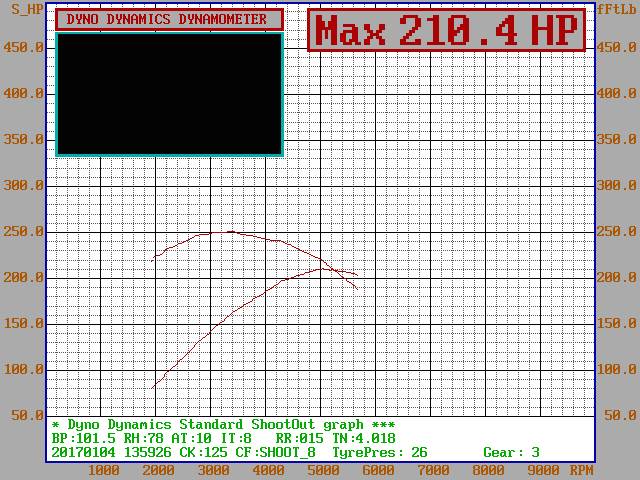The width and height of the screenshot is (640, 480).
Task: Click the BP:101.5 value
Action: point(84,438)
